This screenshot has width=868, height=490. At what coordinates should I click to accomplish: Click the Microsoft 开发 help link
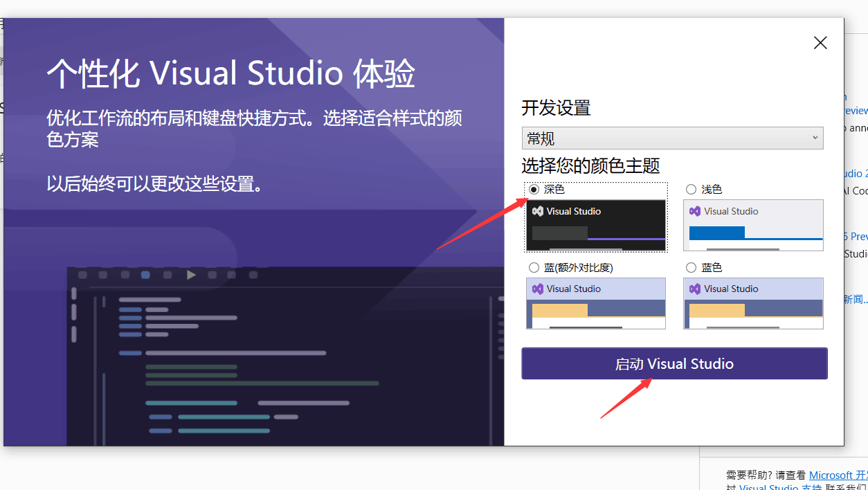point(838,475)
